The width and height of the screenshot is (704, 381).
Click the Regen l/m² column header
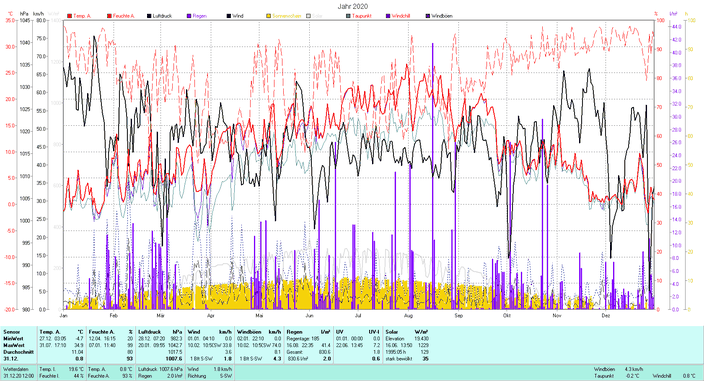[308, 332]
